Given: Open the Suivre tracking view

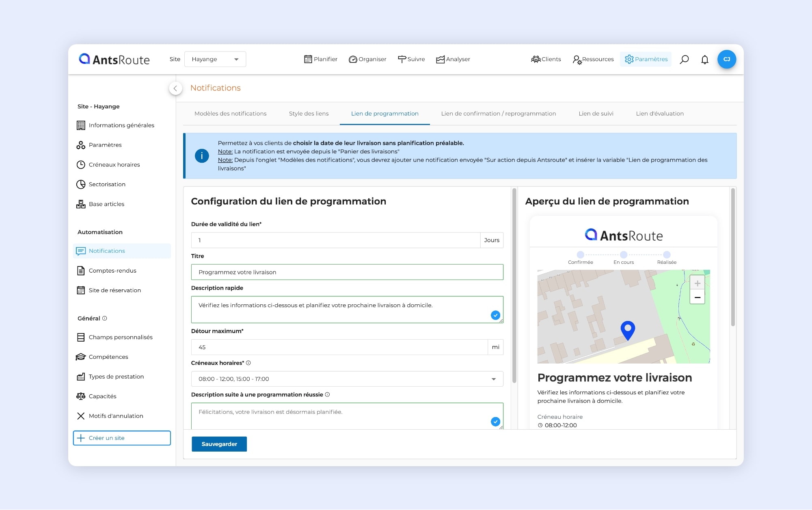Looking at the screenshot, I should (x=411, y=59).
